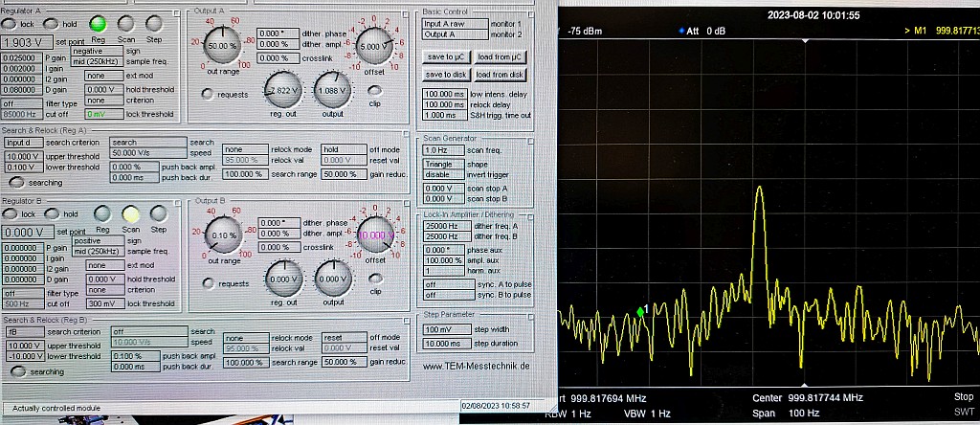Click the load from disk button
The image size is (980, 425).
(500, 75)
